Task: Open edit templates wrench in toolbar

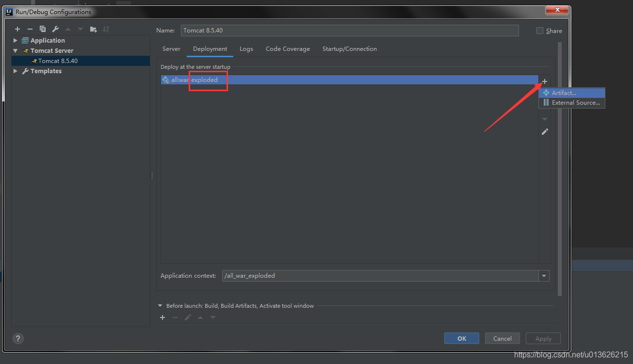Action: click(55, 29)
